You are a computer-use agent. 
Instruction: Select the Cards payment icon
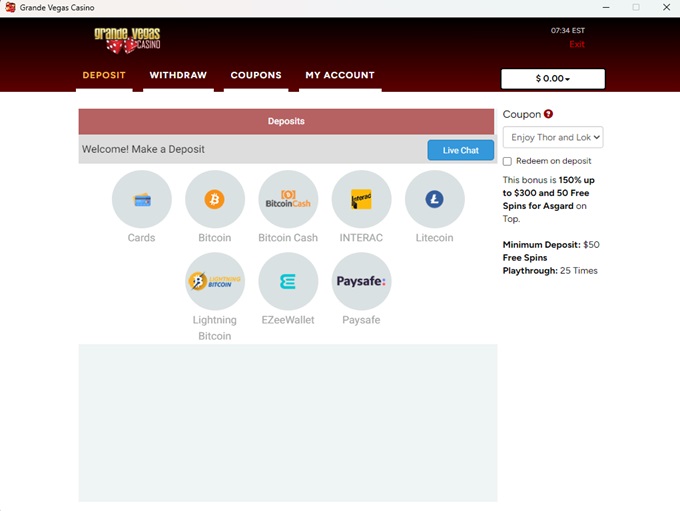coord(142,200)
